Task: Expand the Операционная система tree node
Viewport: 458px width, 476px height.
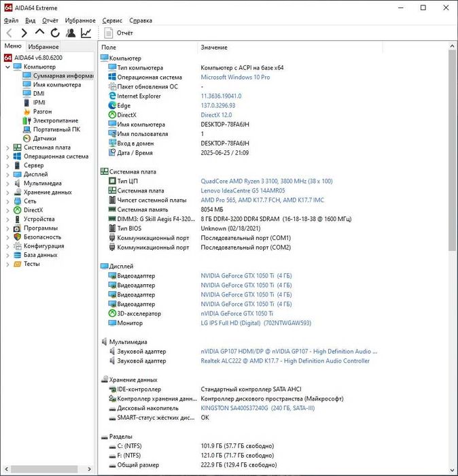Action: click(8, 156)
